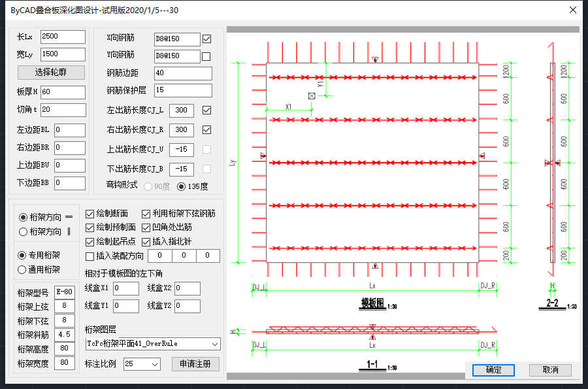
Task: Click the Y向钢筋 value field
Action: (x=177, y=56)
